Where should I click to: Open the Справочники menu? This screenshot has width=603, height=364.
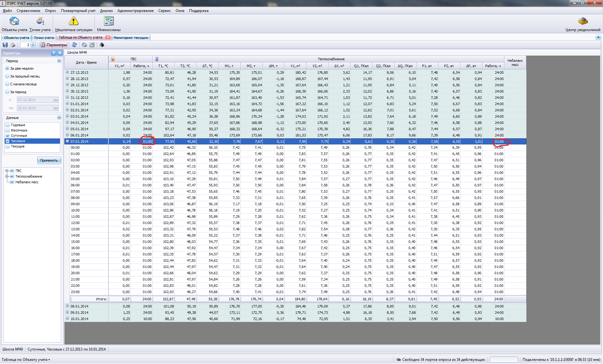(28, 11)
